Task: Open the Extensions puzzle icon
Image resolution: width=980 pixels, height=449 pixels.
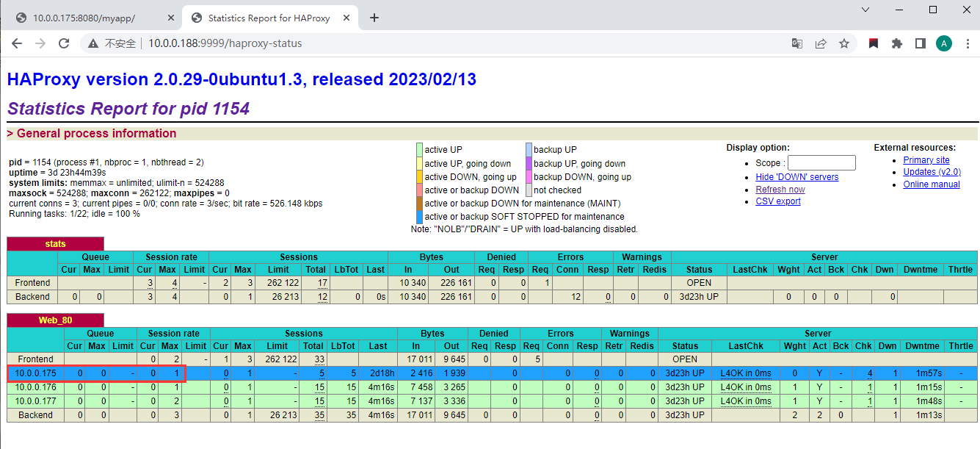Action: coord(896,43)
